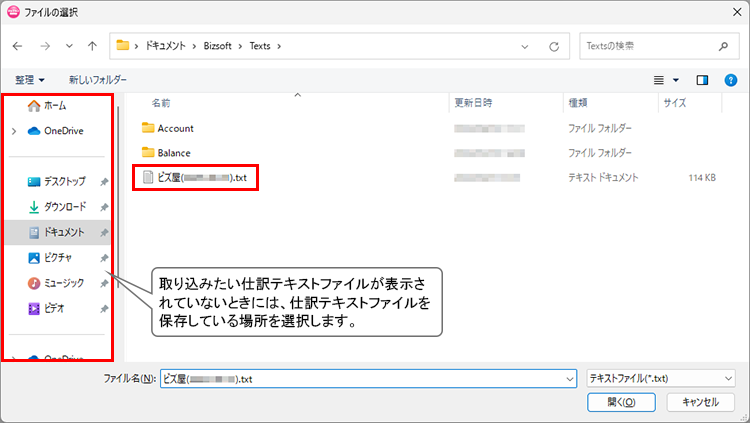Viewport: 750px width, 423px height.
Task: Refresh the Texts folder listing
Action: 554,46
